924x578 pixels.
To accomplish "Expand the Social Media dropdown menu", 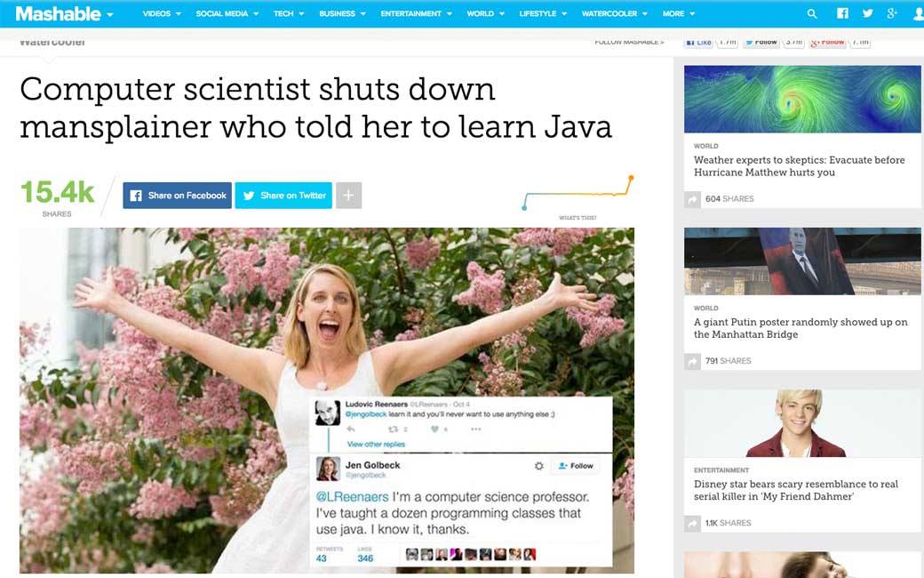I will click(227, 13).
